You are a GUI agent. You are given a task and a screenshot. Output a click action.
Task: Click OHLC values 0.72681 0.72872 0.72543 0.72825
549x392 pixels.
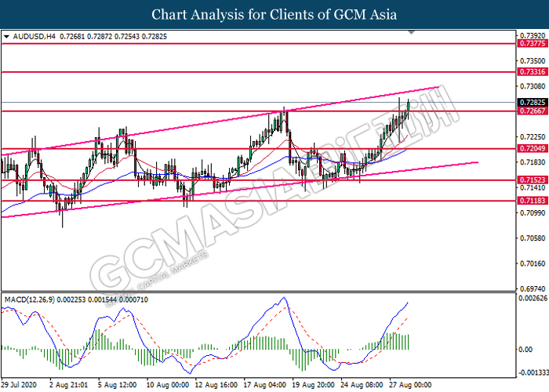pyautogui.click(x=113, y=36)
